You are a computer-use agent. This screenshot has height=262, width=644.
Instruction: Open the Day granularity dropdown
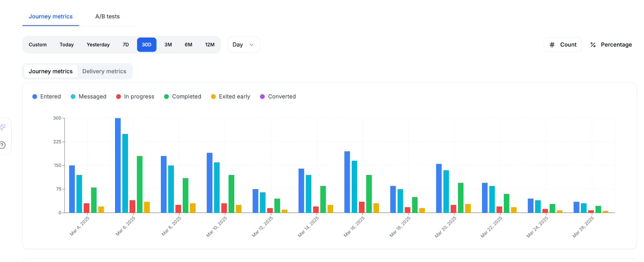[x=243, y=45]
